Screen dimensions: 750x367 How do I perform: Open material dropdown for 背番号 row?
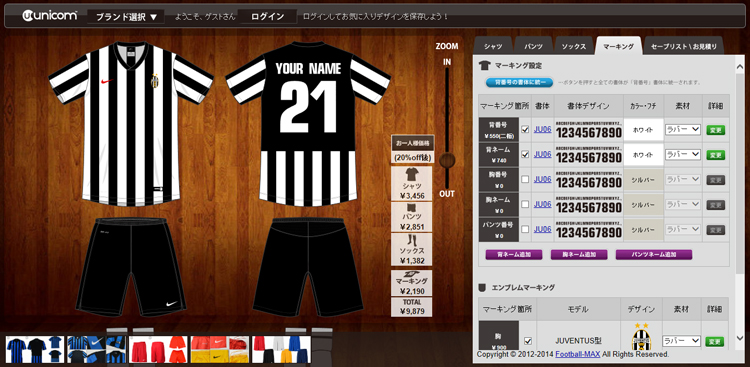pos(683,129)
